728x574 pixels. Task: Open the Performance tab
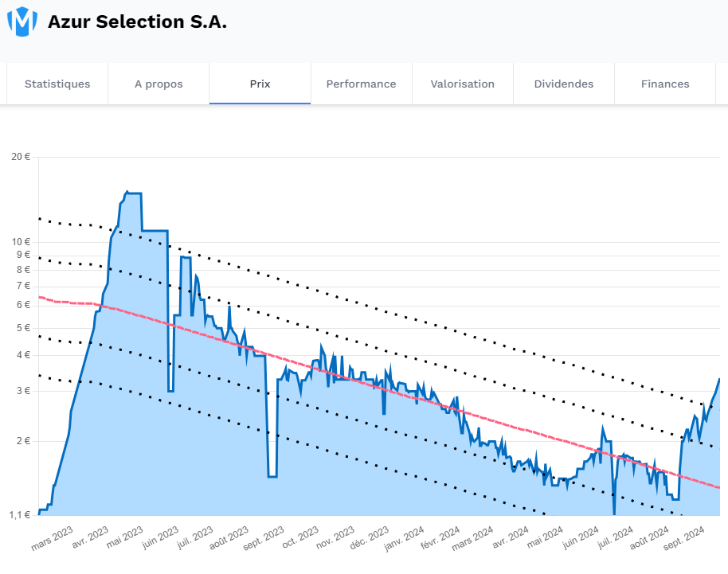[362, 84]
